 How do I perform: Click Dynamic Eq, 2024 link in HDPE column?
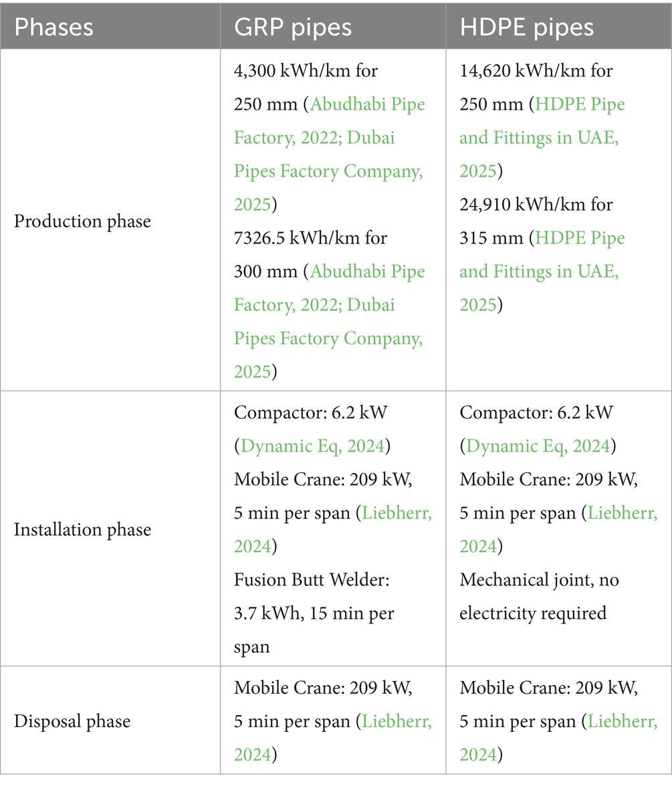pyautogui.click(x=538, y=446)
